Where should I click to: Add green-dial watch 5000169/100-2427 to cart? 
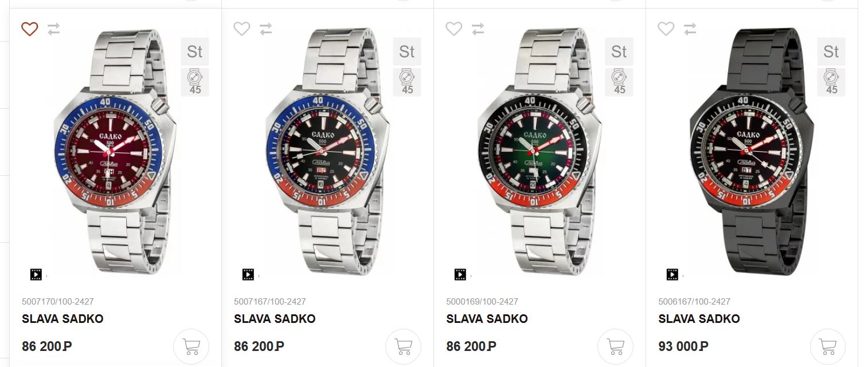[x=615, y=346]
